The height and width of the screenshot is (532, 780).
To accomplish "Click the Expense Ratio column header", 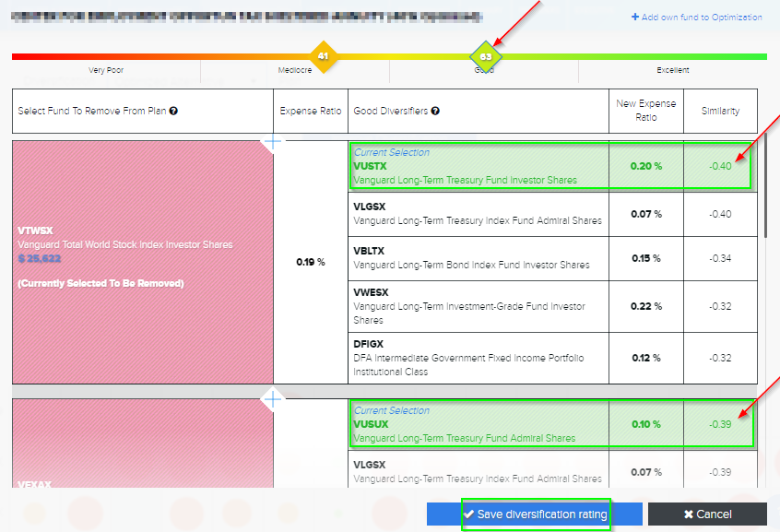I will coord(311,112).
